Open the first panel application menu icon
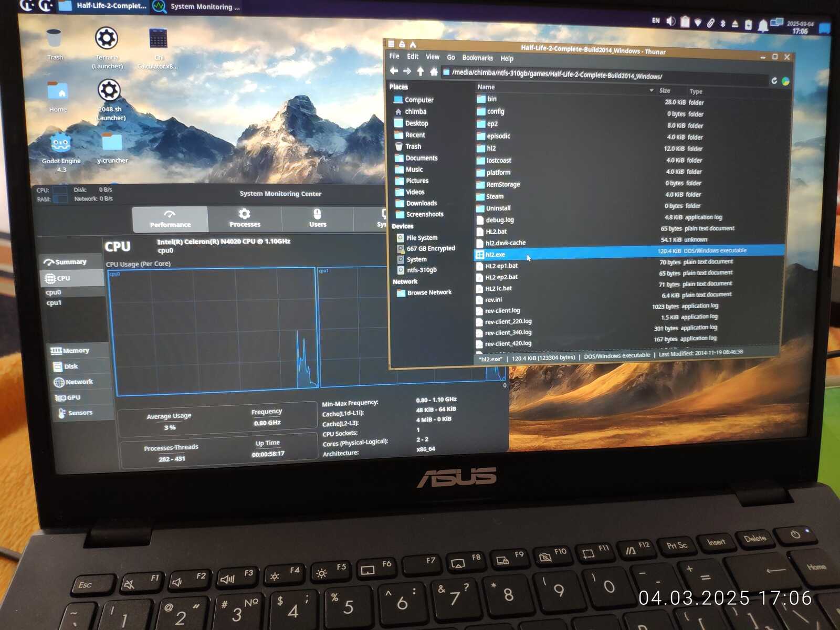The width and height of the screenshot is (840, 630). pyautogui.click(x=26, y=5)
